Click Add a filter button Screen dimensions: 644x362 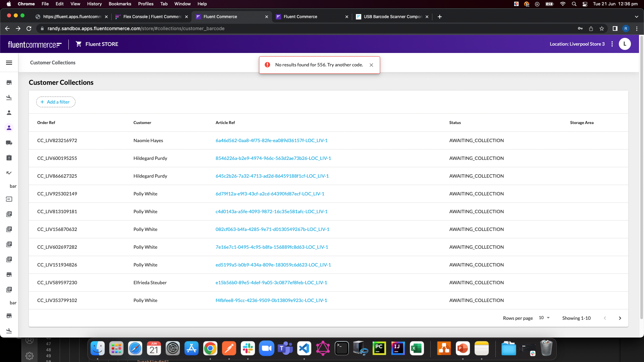tap(56, 102)
